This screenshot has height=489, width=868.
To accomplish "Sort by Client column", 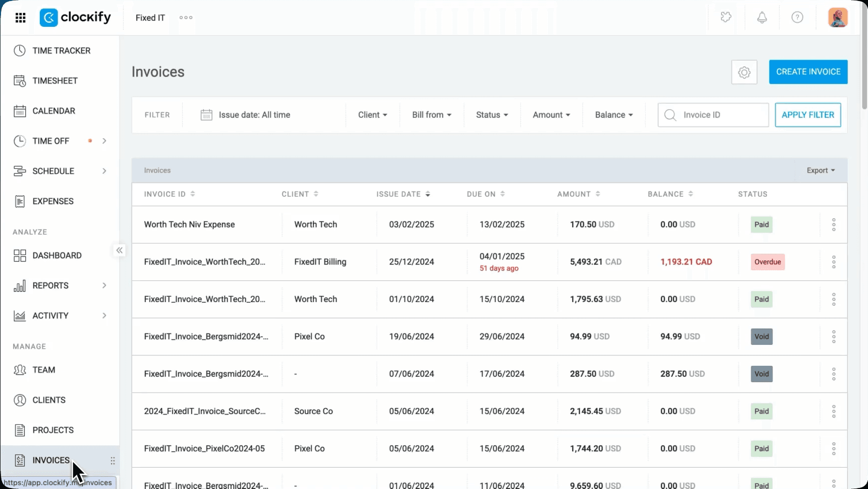I will click(300, 194).
